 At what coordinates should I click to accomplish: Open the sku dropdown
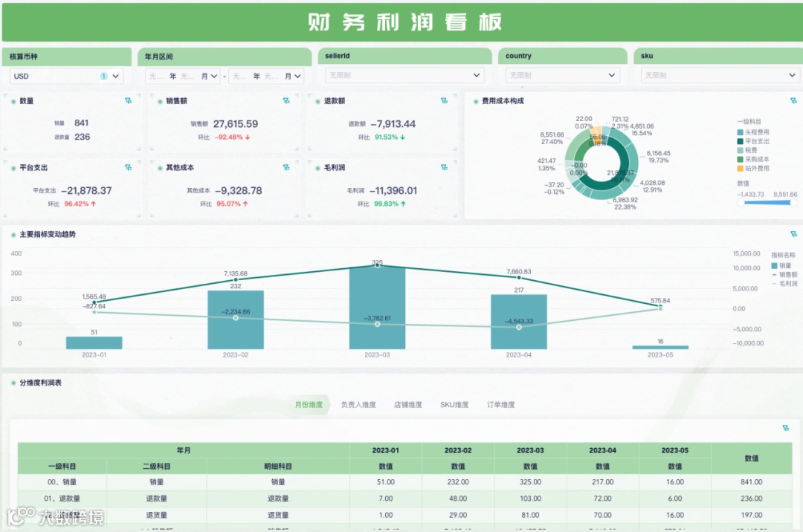(720, 75)
